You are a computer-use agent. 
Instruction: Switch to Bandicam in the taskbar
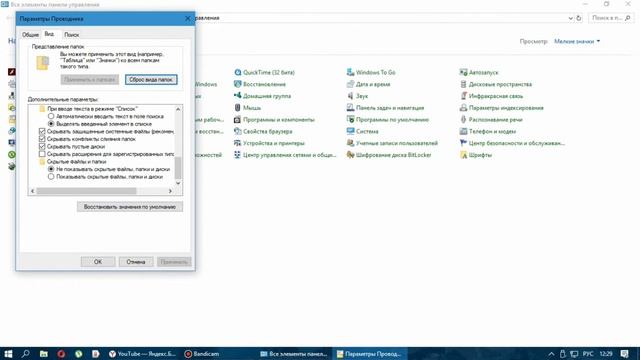[x=202, y=354]
